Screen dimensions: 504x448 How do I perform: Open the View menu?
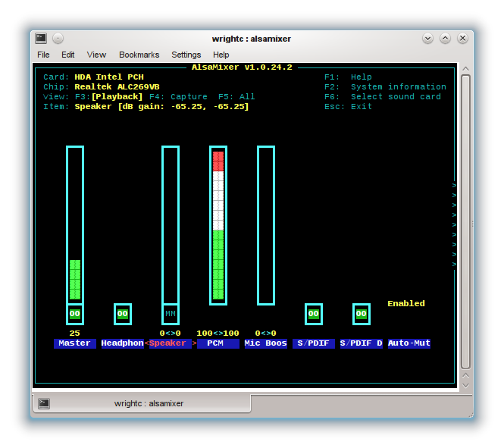click(96, 55)
